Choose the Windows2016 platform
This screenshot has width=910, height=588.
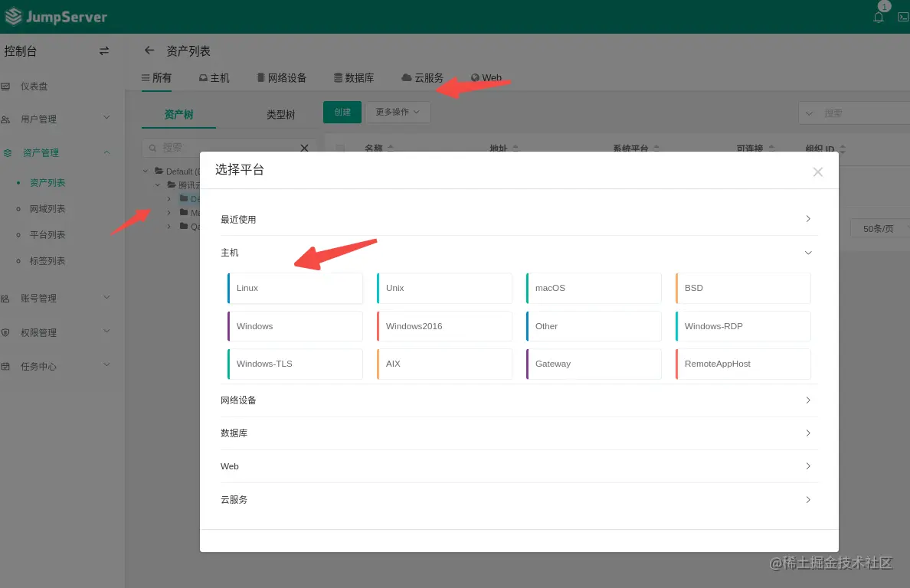444,326
